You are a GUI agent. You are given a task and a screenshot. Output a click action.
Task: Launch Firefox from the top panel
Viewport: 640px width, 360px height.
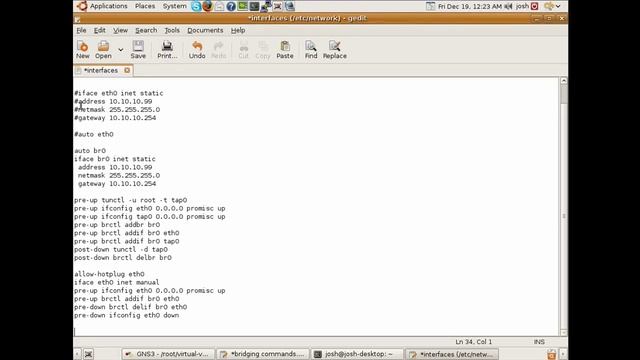pos(208,6)
